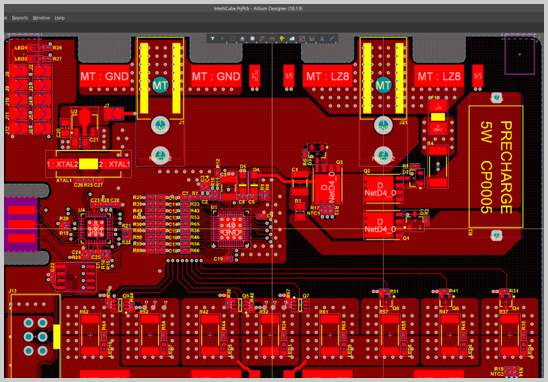This screenshot has height=382, width=548.
Task: Click the purple-framed Keepout tool icon
Action: (x=302, y=39)
